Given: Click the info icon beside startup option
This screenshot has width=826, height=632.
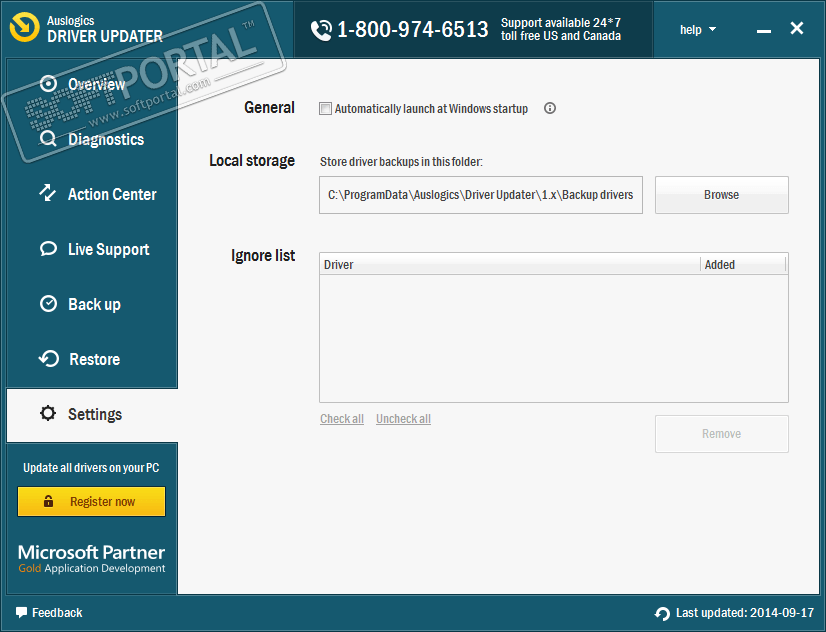Looking at the screenshot, I should click(550, 108).
